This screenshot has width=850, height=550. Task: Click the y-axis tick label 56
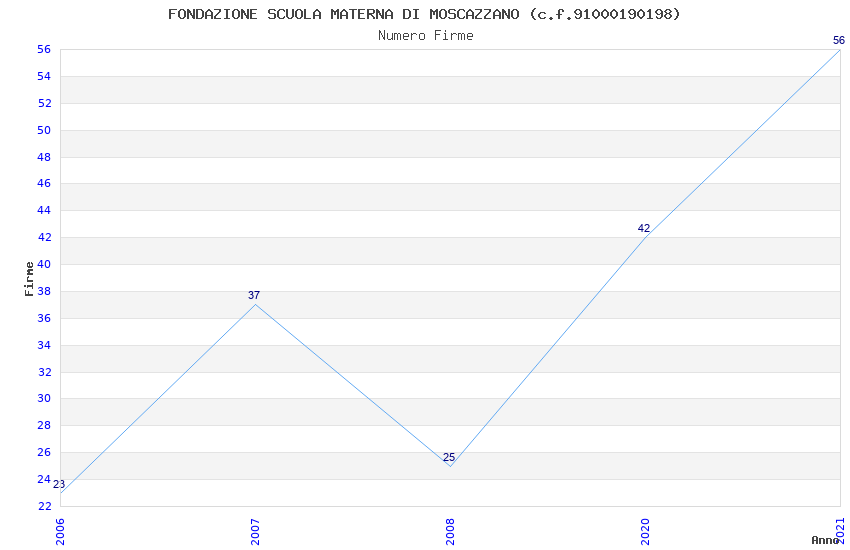(44, 49)
